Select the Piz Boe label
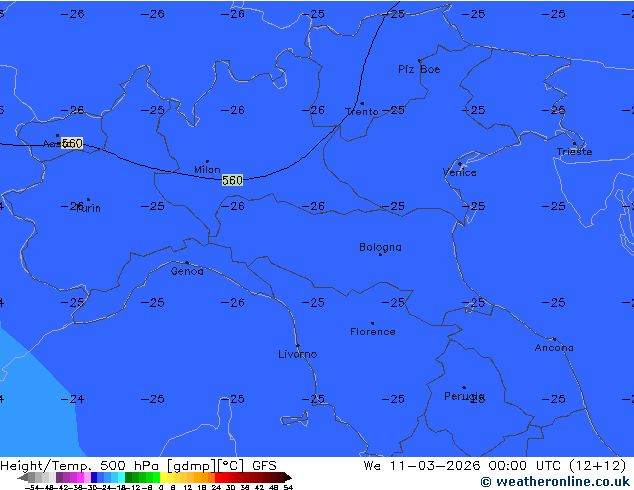634x490 pixels. point(419,69)
